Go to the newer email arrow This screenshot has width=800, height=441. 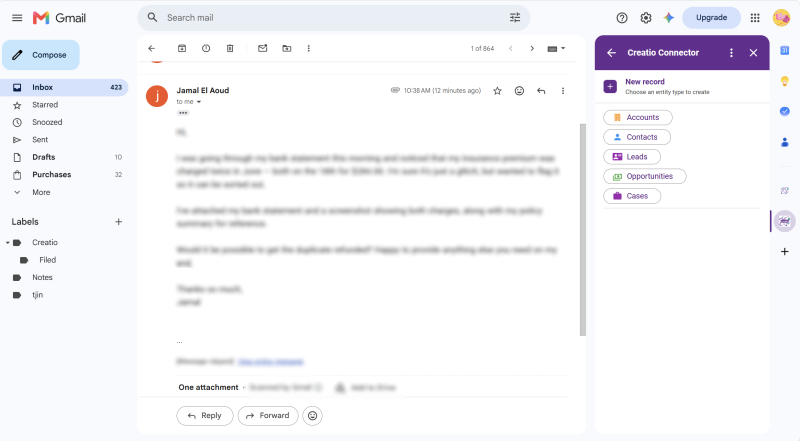[511, 48]
